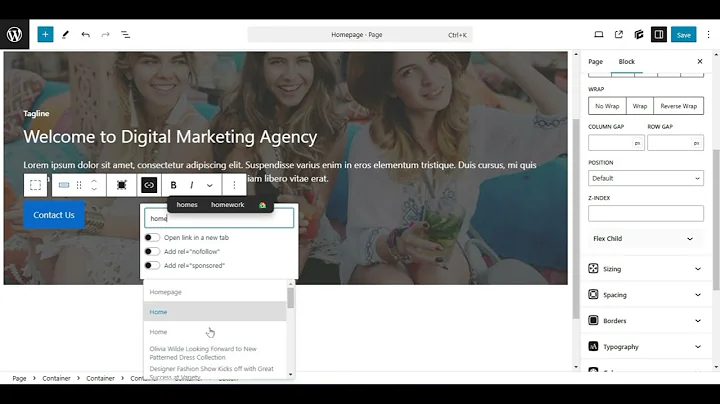Viewport: 720px width, 404px height.
Task: Click Page in the breadcrumb
Action: pos(19,378)
